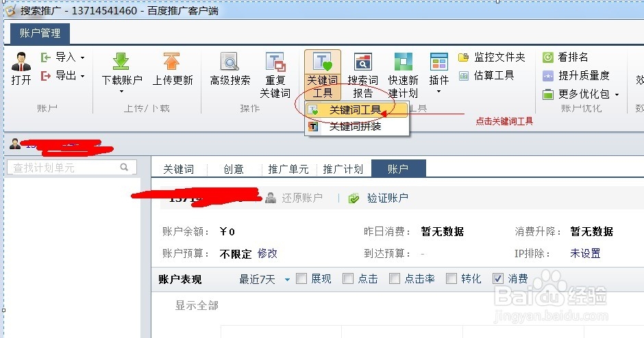Viewport: 644px width, 338px height.
Task: Open account with the 打开 icon
Action: pyautogui.click(x=21, y=62)
